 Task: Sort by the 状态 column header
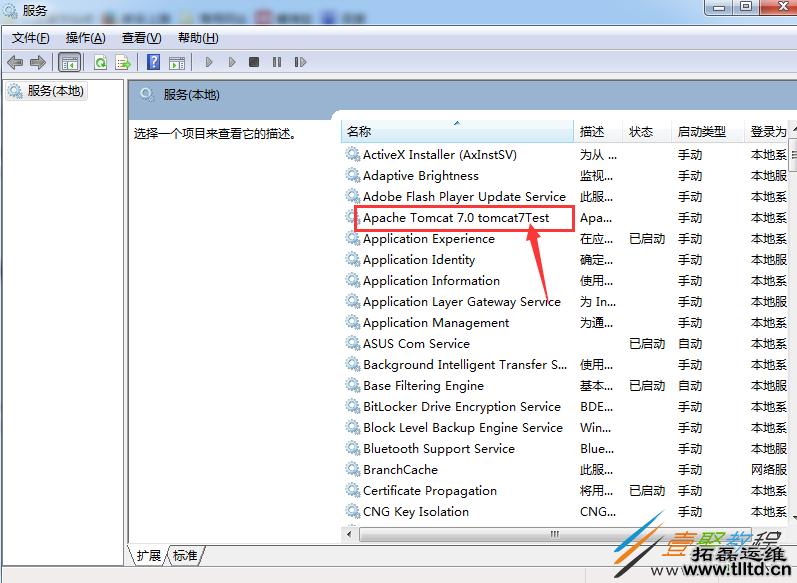pos(641,132)
